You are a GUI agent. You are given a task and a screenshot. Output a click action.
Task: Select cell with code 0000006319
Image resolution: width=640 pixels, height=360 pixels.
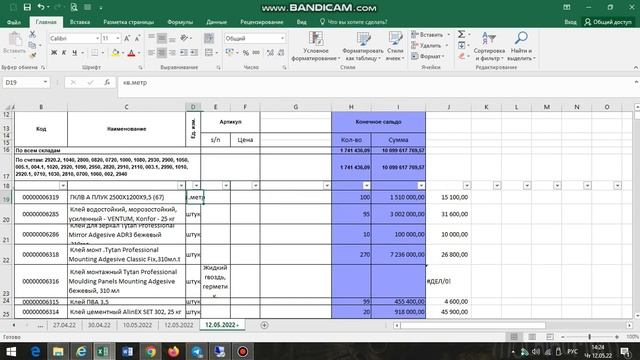41,197
